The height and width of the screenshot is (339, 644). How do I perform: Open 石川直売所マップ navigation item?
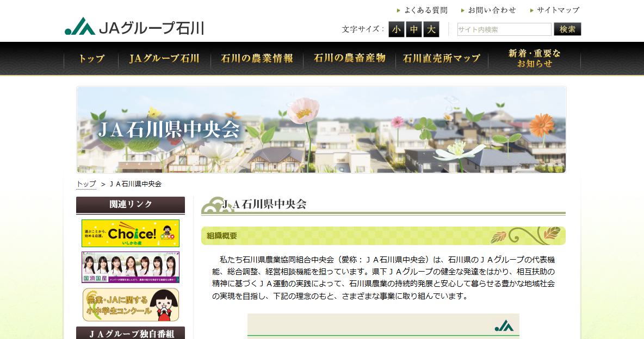(442, 58)
